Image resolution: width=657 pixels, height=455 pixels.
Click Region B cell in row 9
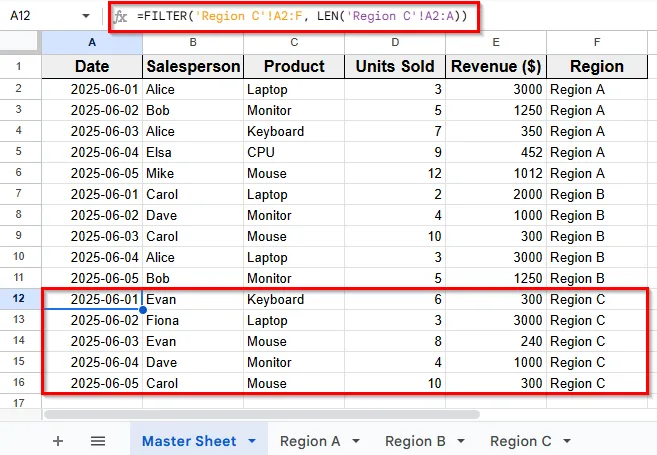pyautogui.click(x=597, y=236)
